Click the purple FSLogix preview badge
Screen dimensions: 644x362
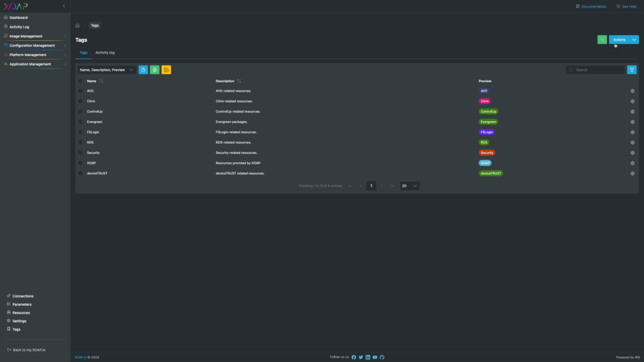coord(487,132)
